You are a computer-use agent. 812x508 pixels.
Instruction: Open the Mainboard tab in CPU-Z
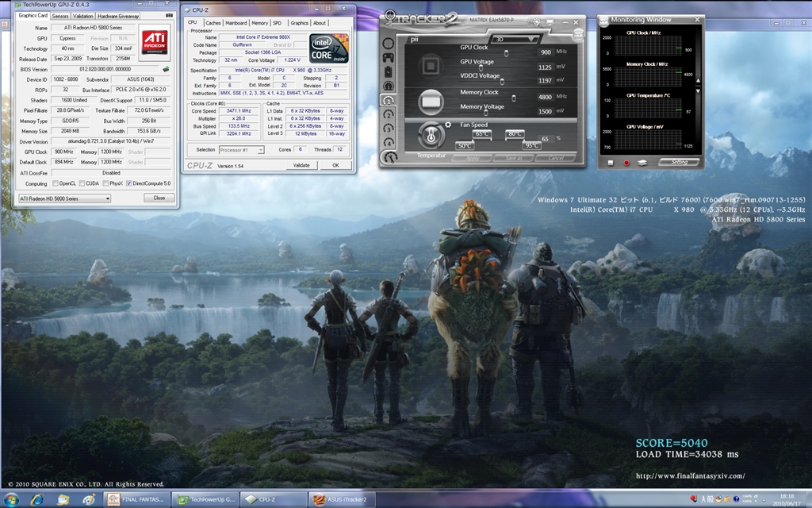click(236, 23)
